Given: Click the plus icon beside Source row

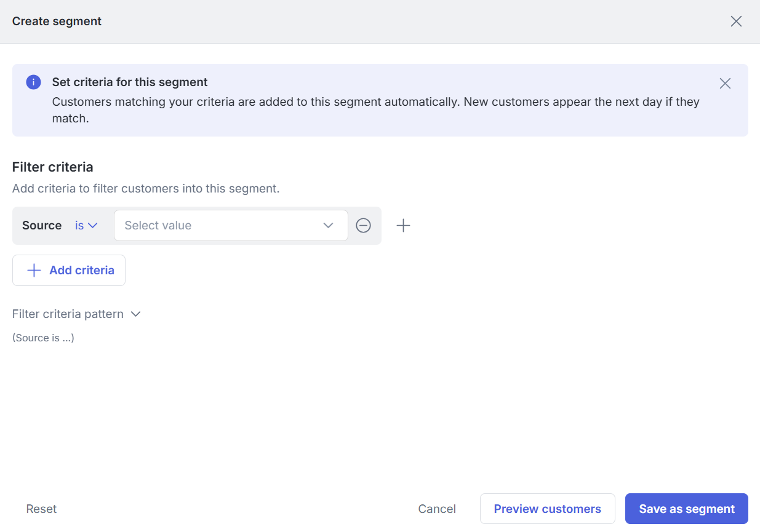Looking at the screenshot, I should (403, 226).
